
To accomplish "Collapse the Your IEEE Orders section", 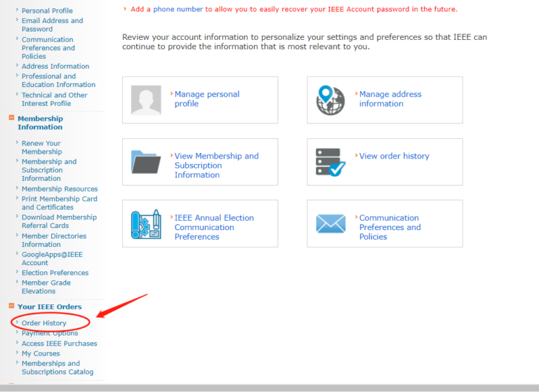I will (x=11, y=306).
